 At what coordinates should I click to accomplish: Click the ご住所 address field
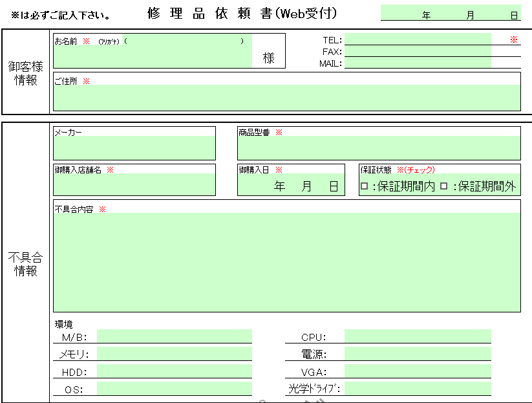(x=286, y=98)
